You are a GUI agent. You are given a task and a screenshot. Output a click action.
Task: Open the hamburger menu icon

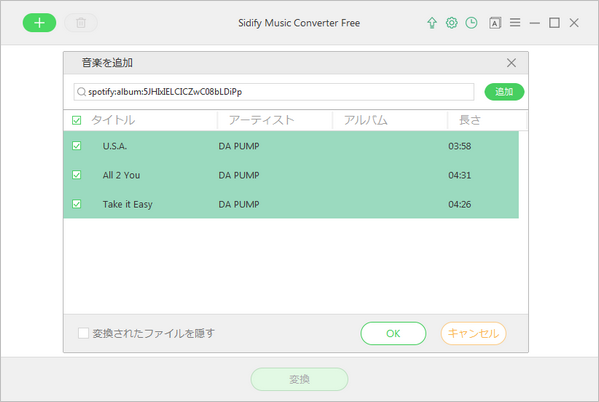(515, 23)
